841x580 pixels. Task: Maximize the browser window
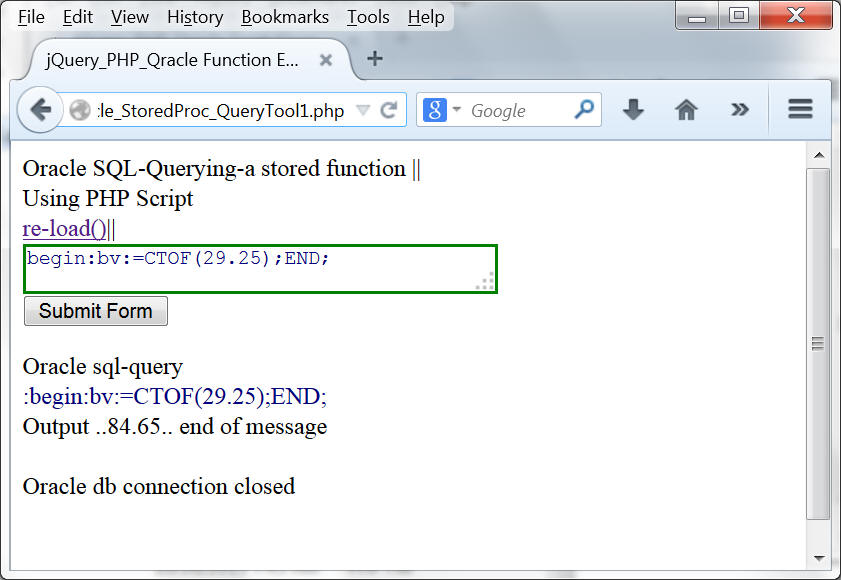pos(739,16)
